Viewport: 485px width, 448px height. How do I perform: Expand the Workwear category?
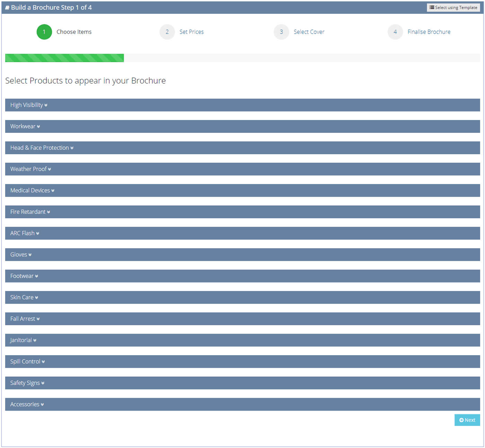click(242, 126)
